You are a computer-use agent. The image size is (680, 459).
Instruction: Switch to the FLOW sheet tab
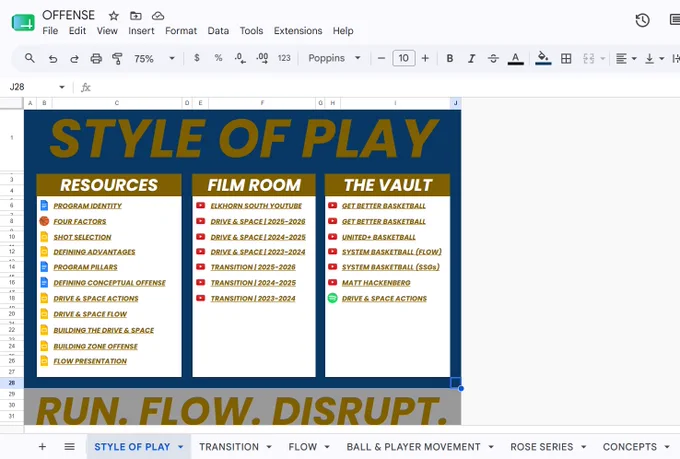click(x=303, y=447)
